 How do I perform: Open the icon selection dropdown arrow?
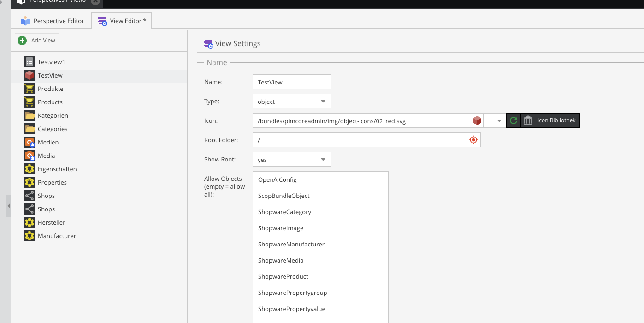pos(499,121)
